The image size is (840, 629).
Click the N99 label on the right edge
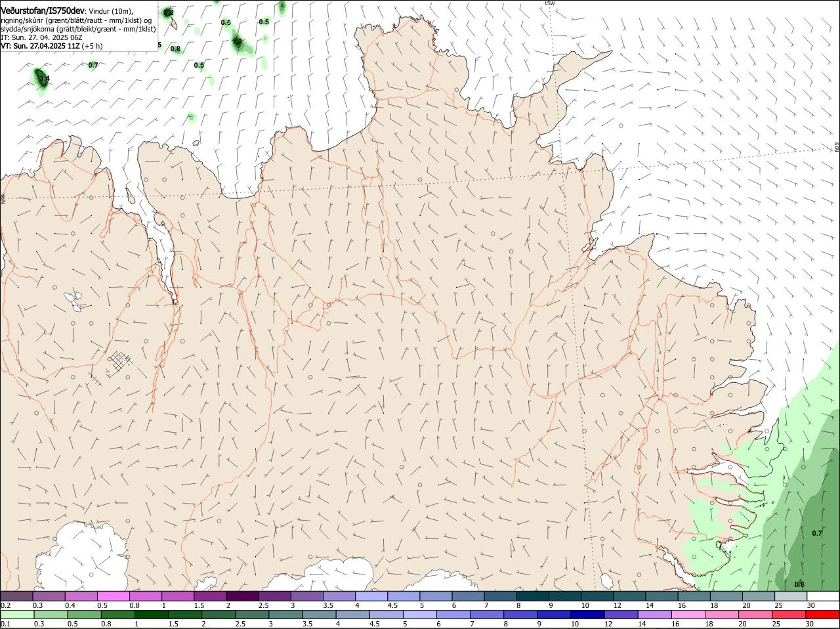point(837,148)
